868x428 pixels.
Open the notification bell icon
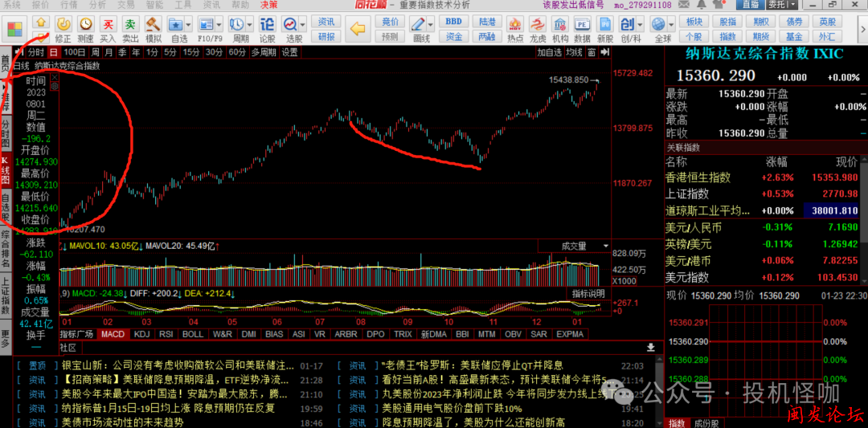click(x=700, y=5)
